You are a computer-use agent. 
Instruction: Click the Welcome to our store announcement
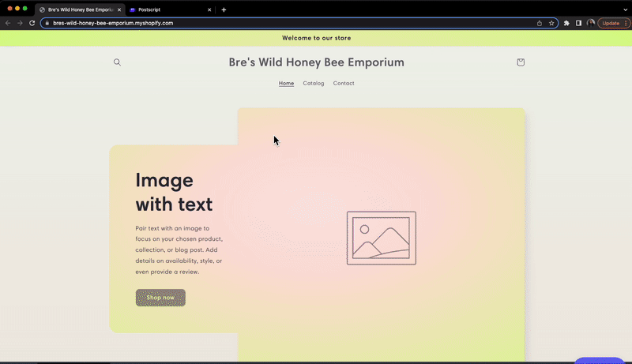pyautogui.click(x=317, y=38)
